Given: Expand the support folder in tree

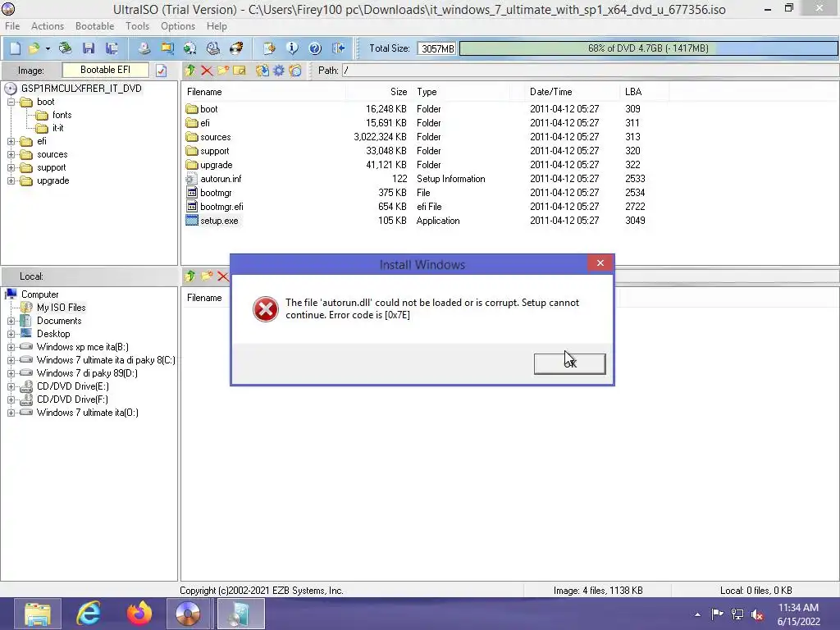Looking at the screenshot, I should (11, 167).
